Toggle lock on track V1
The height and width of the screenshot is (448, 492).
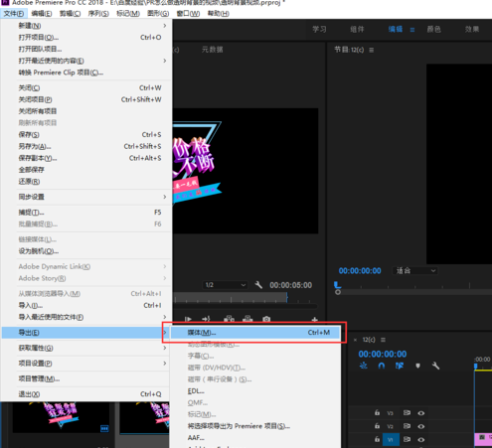(377, 439)
